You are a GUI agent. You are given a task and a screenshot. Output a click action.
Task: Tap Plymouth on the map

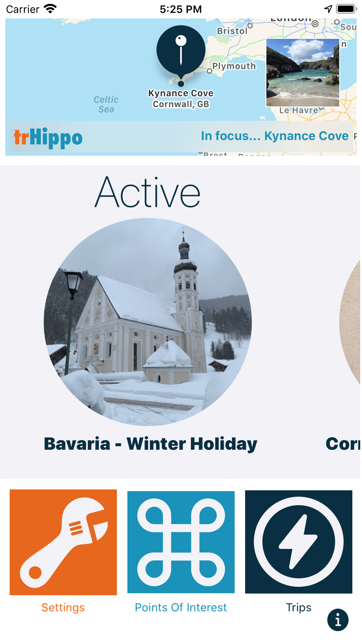(x=234, y=66)
